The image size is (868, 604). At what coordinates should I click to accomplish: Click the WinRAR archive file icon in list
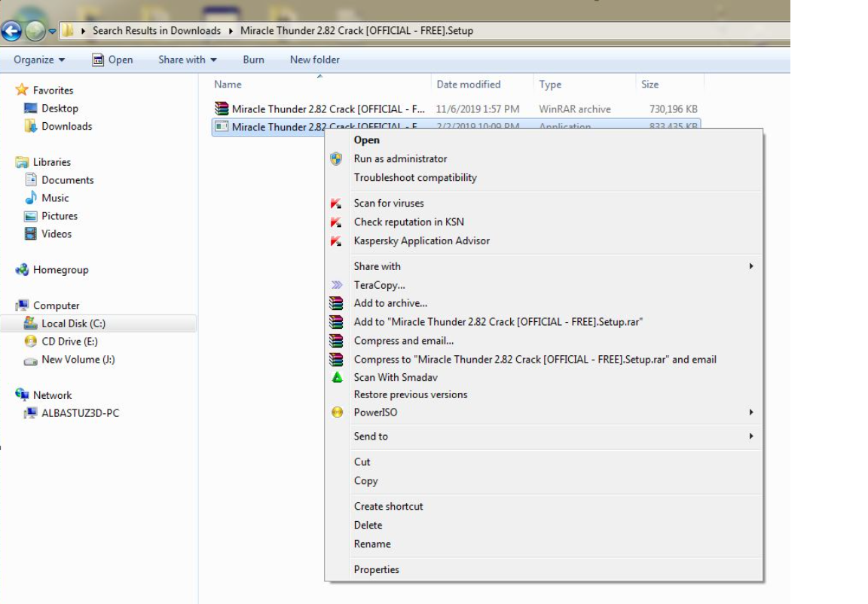coord(222,109)
